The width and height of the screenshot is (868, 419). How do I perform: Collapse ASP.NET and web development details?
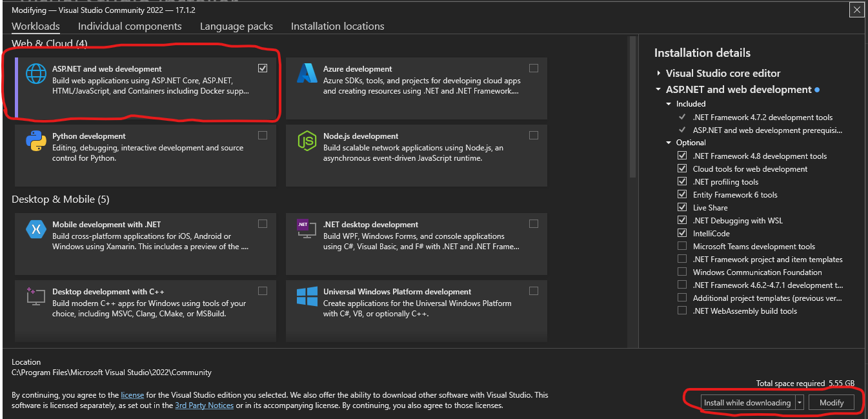[658, 90]
